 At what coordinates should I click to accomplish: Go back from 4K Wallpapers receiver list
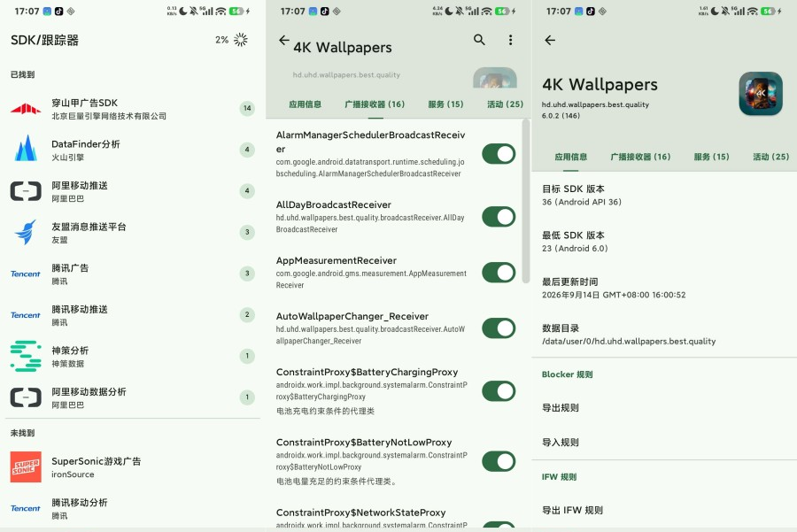click(284, 40)
